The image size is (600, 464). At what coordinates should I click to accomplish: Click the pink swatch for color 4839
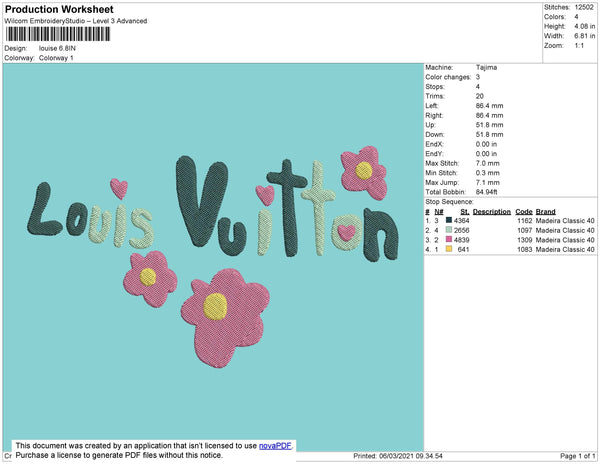(449, 239)
